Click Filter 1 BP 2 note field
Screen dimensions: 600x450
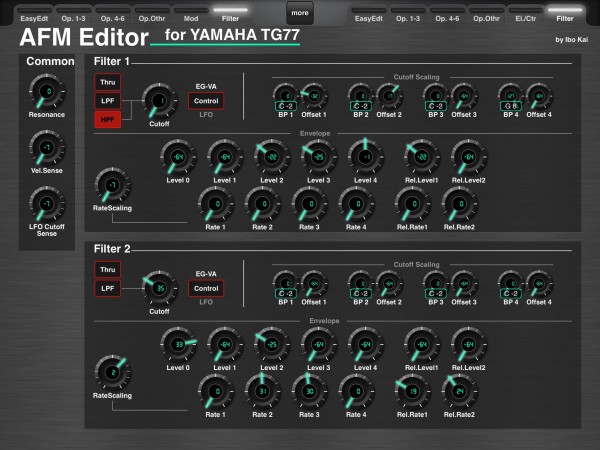coord(361,106)
